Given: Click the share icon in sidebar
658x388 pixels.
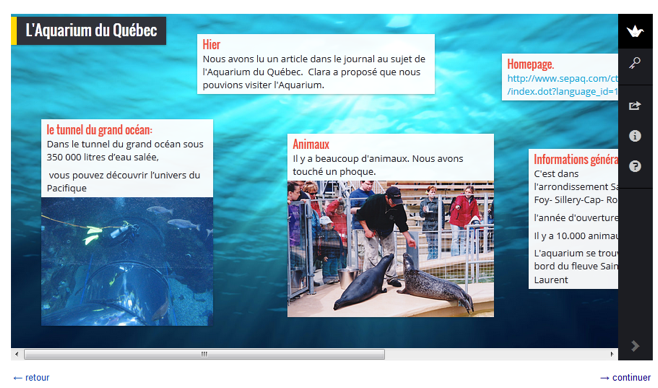Looking at the screenshot, I should point(634,105).
